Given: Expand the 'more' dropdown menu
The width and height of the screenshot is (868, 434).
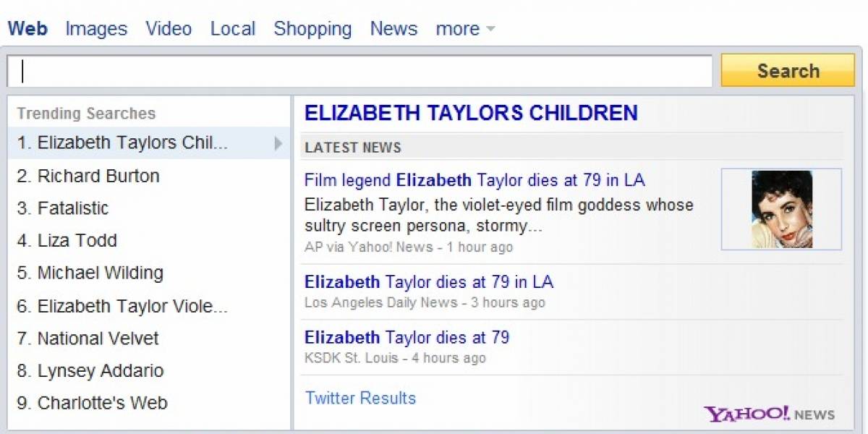Looking at the screenshot, I should point(465,29).
